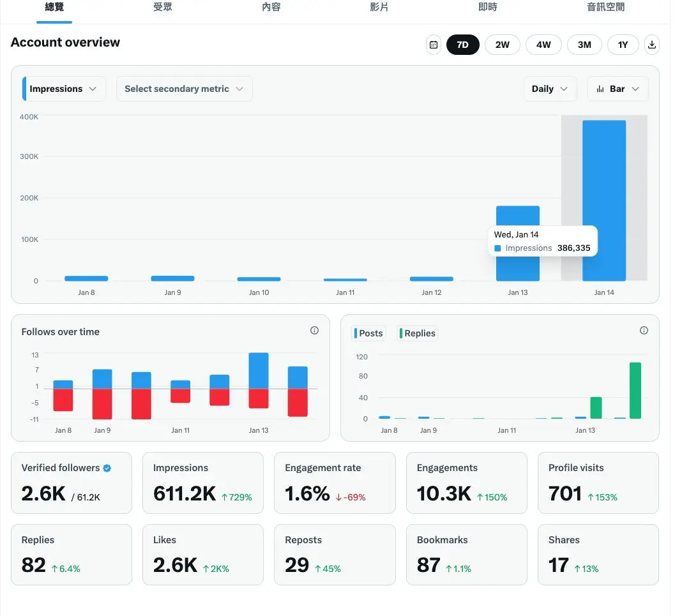Viewport: 675px width, 616px height.
Task: Toggle the Posts series in chart
Action: [x=368, y=333]
